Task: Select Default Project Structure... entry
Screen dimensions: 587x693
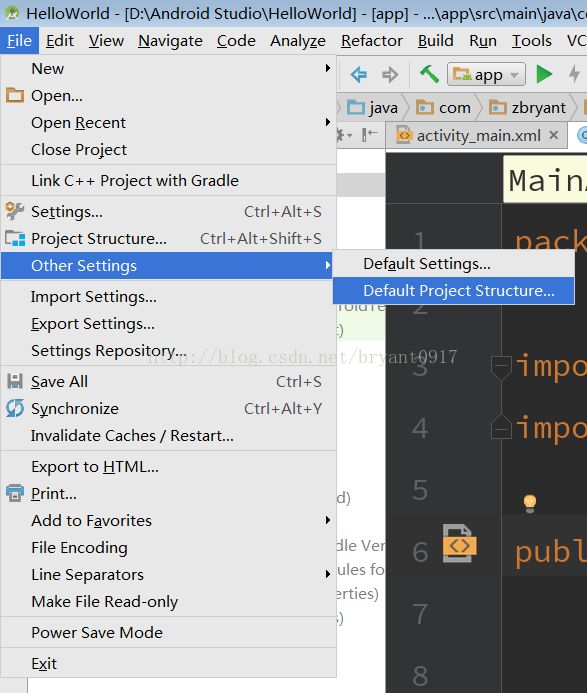Action: point(454,290)
